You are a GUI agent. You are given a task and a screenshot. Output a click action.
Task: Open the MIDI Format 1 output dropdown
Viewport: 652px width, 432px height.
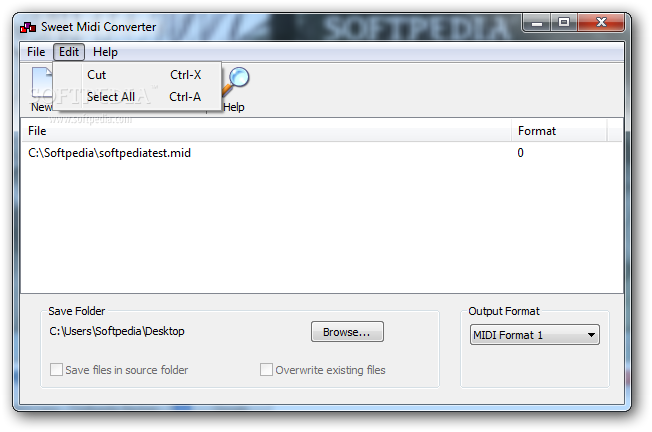[x=535, y=335]
